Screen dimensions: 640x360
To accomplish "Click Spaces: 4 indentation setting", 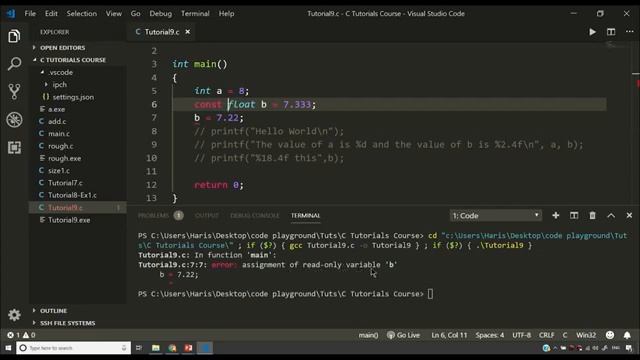I will (x=489, y=335).
